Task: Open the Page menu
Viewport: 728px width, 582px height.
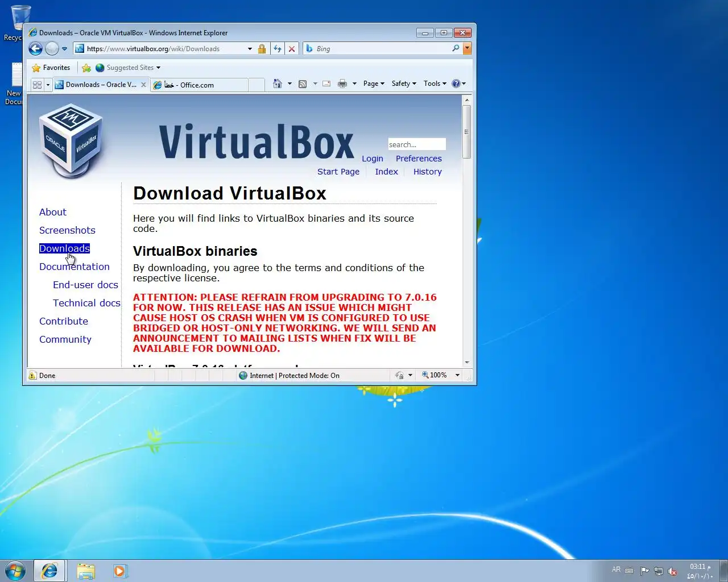Action: pyautogui.click(x=374, y=84)
